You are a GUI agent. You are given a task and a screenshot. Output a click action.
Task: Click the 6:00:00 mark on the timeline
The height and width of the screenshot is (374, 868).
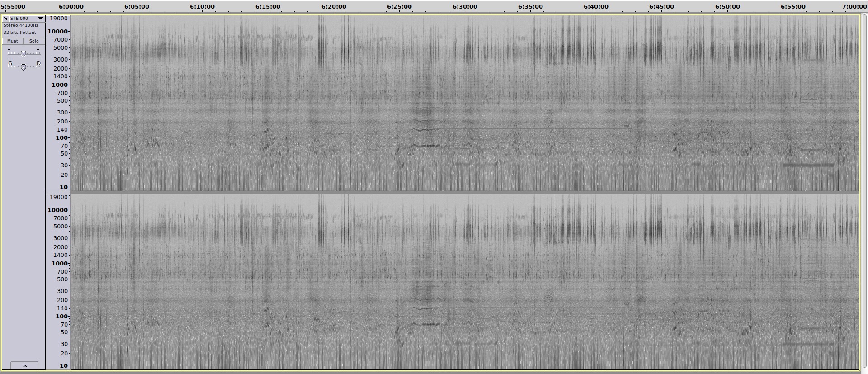(x=71, y=6)
